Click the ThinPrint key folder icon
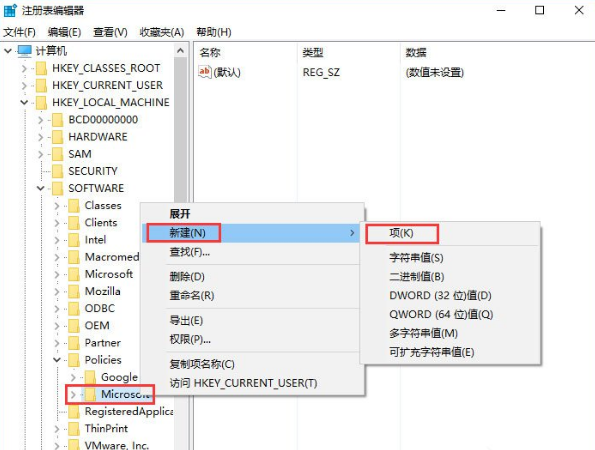 (x=74, y=429)
